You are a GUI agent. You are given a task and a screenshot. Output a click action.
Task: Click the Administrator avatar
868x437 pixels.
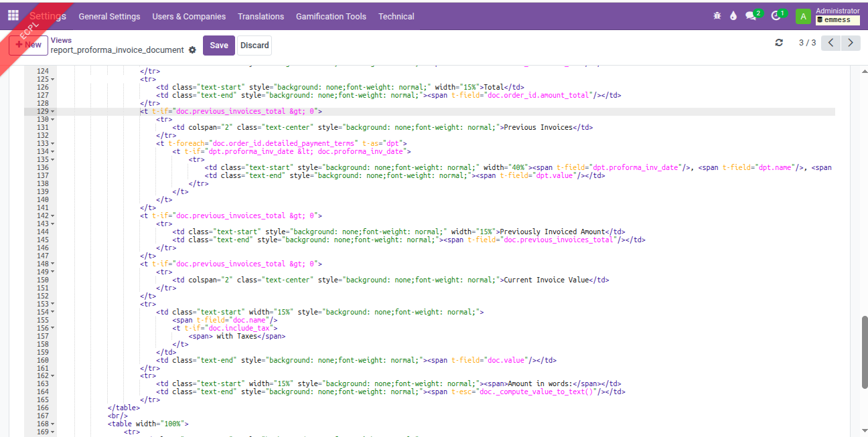pos(803,16)
